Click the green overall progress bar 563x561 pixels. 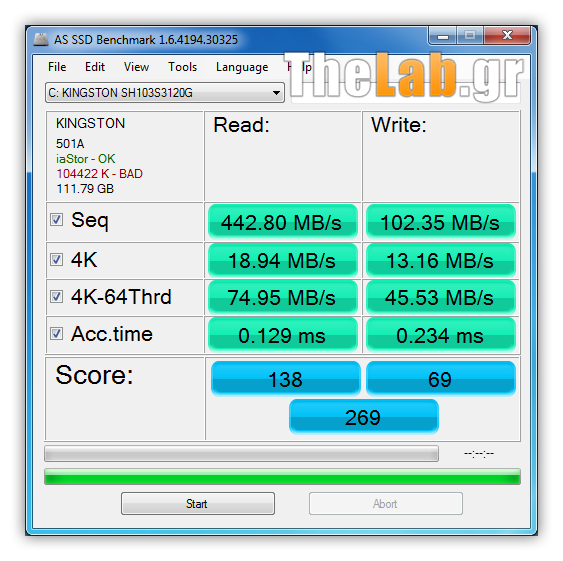click(x=282, y=477)
